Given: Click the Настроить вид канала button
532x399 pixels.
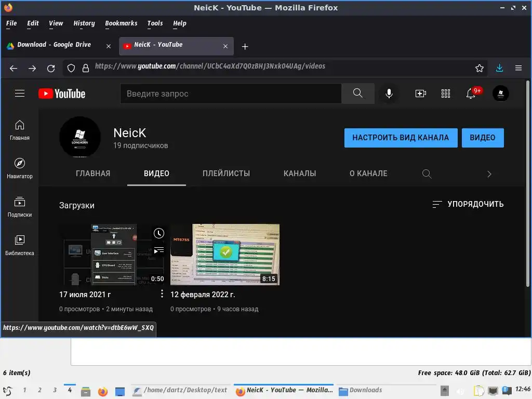Looking at the screenshot, I should point(401,138).
